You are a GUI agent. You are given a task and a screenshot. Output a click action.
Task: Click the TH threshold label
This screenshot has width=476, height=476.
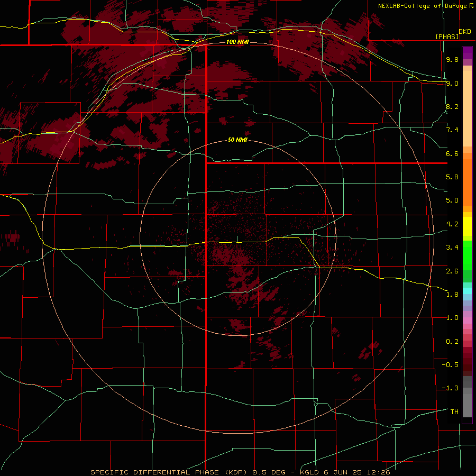454,412
